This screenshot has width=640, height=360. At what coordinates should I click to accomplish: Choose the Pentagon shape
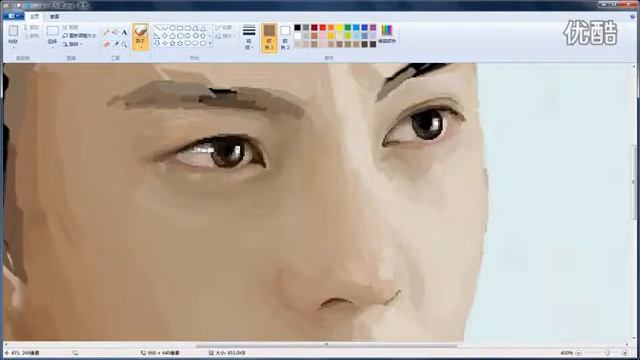point(172,36)
